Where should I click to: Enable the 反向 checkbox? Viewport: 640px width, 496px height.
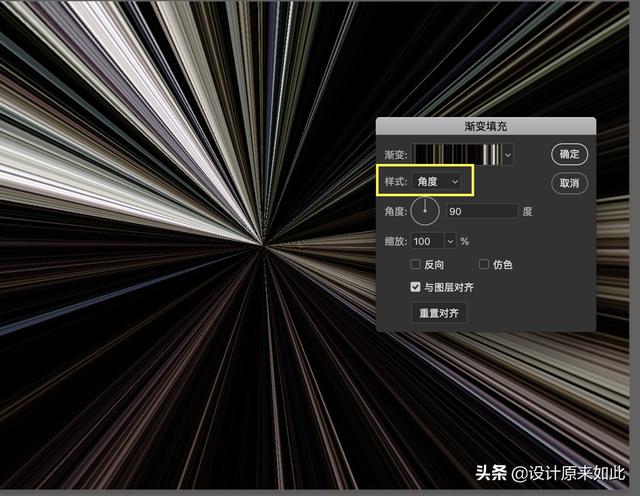(x=415, y=265)
